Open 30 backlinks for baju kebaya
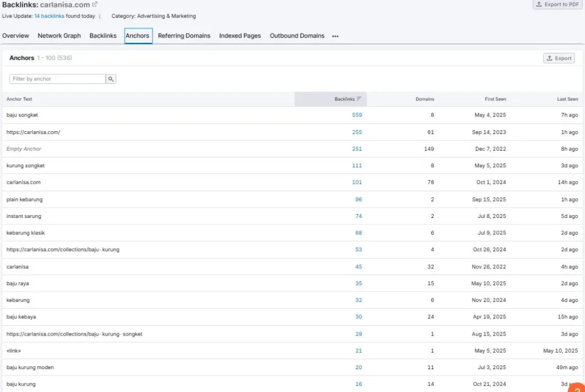The width and height of the screenshot is (585, 392). [359, 317]
